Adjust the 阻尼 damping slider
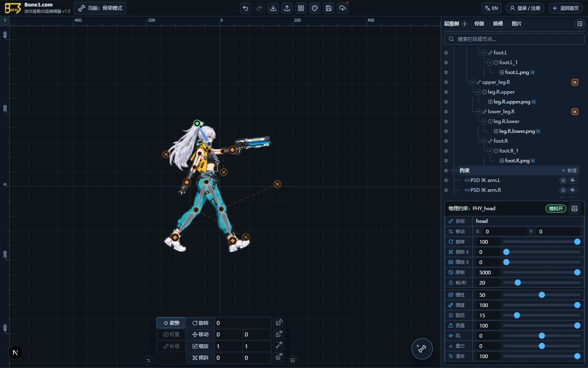 [541, 315]
